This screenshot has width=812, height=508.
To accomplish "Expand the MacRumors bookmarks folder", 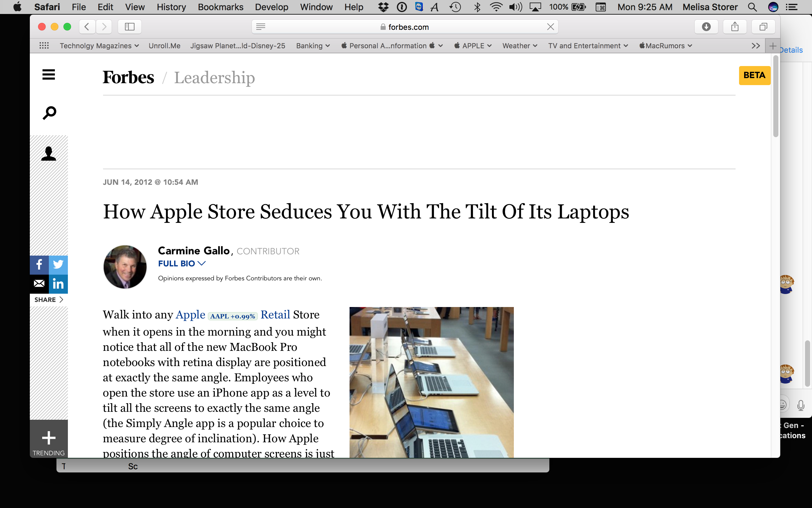I will (666, 46).
